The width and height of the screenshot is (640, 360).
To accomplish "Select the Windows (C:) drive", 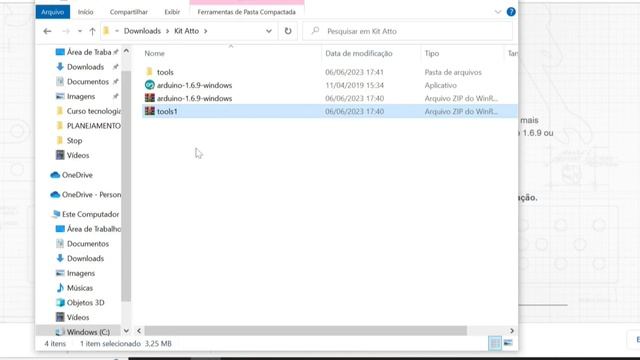I will [88, 332].
